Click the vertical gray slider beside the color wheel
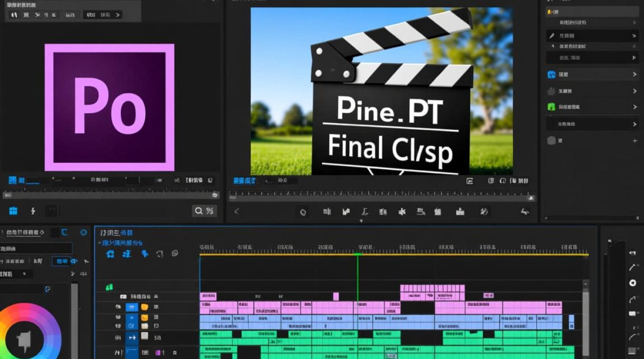This screenshot has height=359, width=644. click(x=74, y=321)
